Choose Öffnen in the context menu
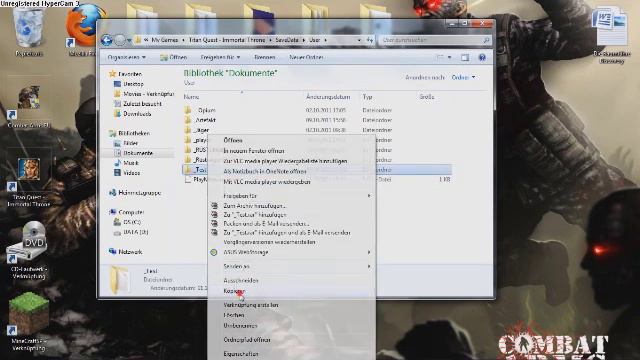Image resolution: width=640 pixels, height=360 pixels. pos(233,140)
